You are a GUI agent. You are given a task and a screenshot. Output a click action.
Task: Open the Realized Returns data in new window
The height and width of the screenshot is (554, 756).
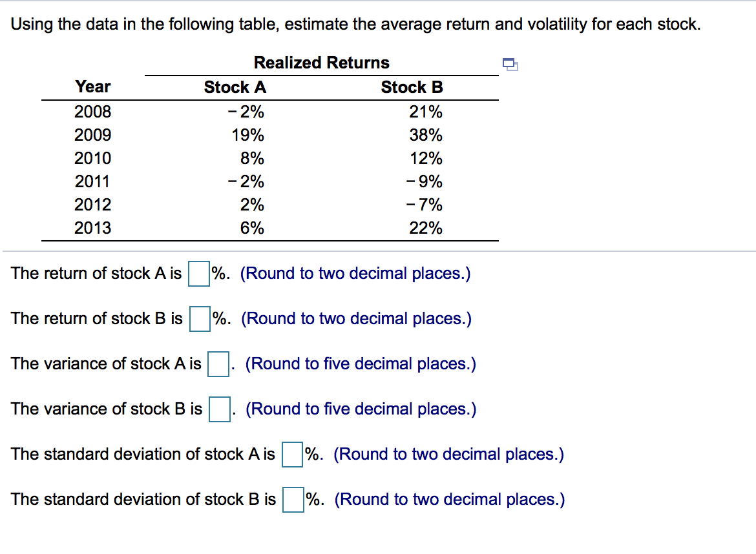click(x=510, y=64)
